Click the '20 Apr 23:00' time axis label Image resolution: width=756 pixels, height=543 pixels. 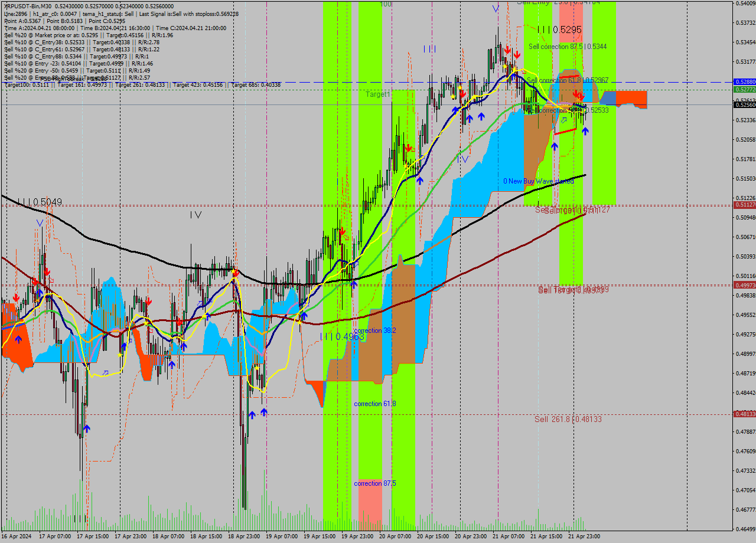[x=470, y=537]
